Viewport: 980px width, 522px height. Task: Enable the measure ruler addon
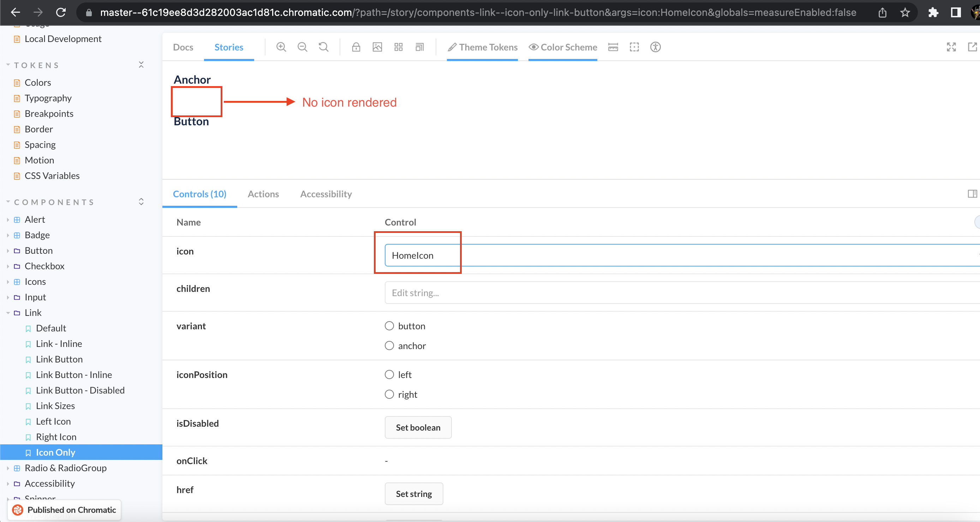(613, 47)
